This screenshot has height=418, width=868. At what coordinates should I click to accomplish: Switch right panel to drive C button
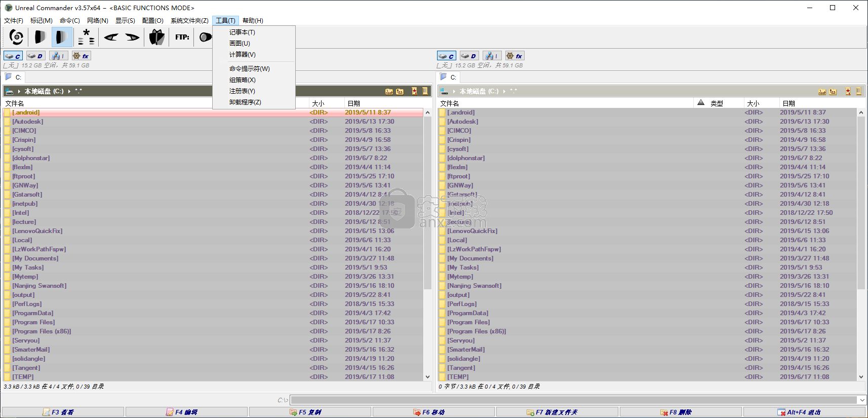point(447,56)
